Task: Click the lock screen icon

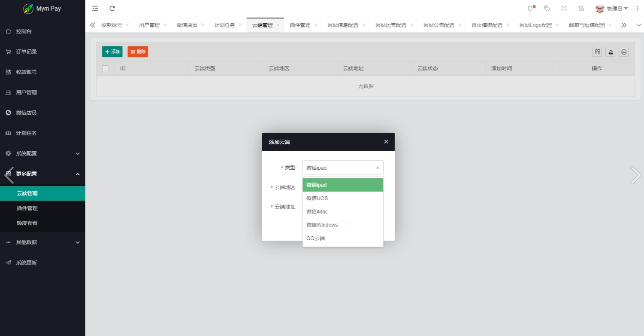Action: [x=581, y=8]
